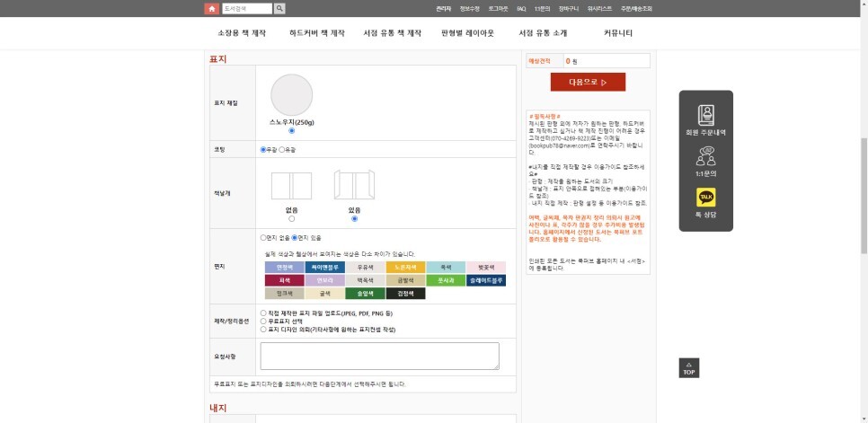Open 소장용 책 제작 menu
868x423 pixels.
pos(242,33)
